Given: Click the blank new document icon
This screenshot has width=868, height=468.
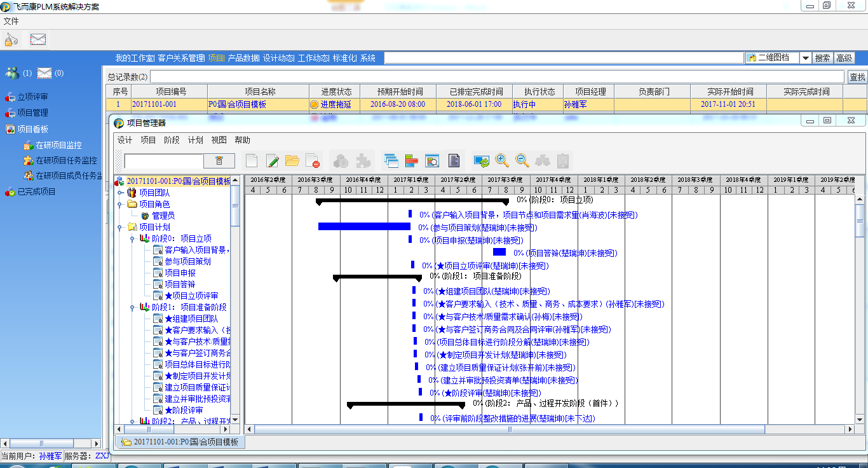Looking at the screenshot, I should [252, 161].
